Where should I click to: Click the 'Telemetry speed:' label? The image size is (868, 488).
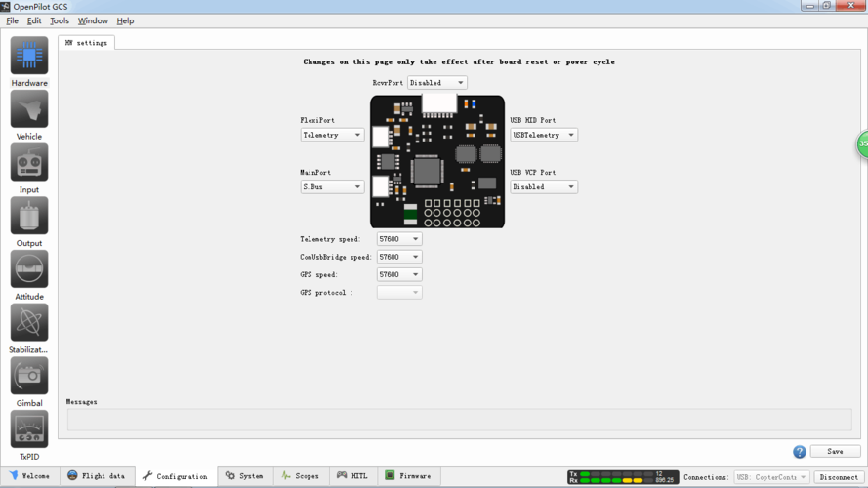click(330, 239)
